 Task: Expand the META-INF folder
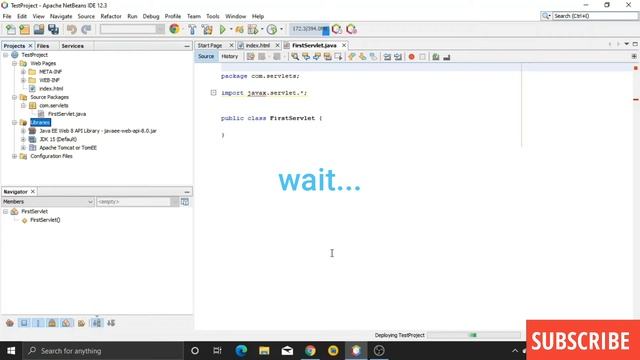23,72
